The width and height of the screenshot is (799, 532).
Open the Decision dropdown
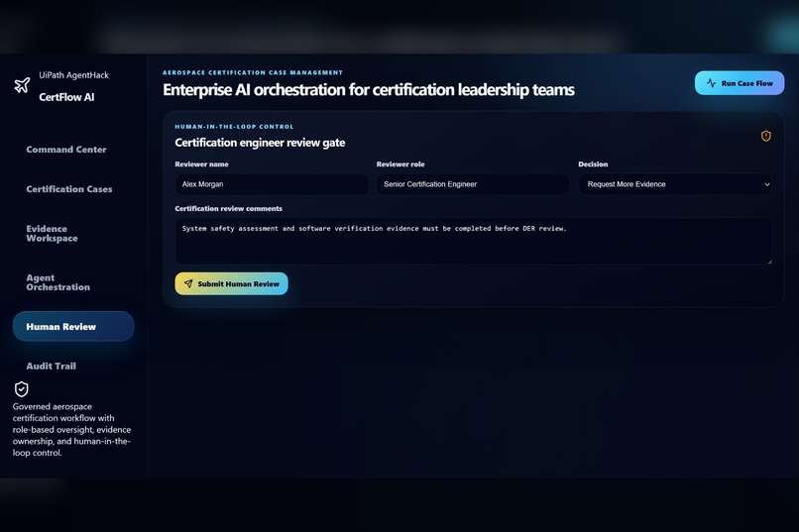pos(675,184)
